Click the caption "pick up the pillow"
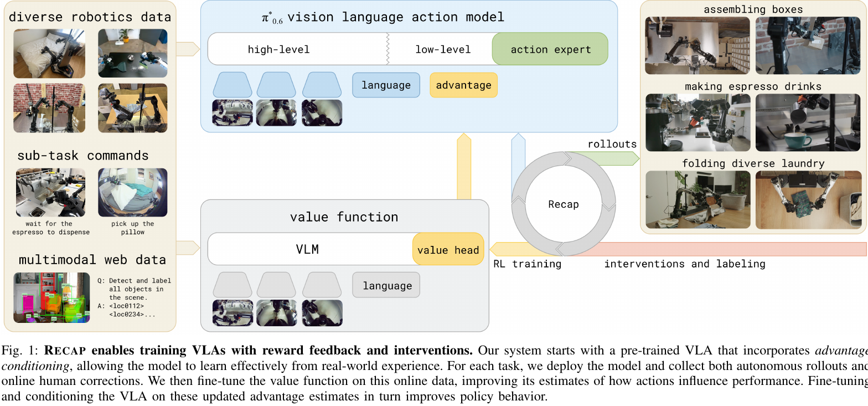 [132, 228]
